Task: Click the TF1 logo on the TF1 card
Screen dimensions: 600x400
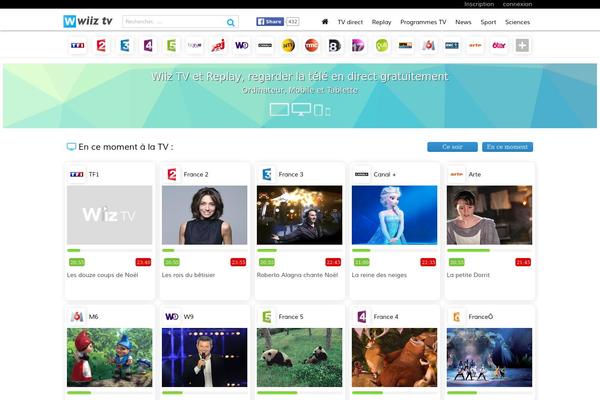Action: coord(77,174)
